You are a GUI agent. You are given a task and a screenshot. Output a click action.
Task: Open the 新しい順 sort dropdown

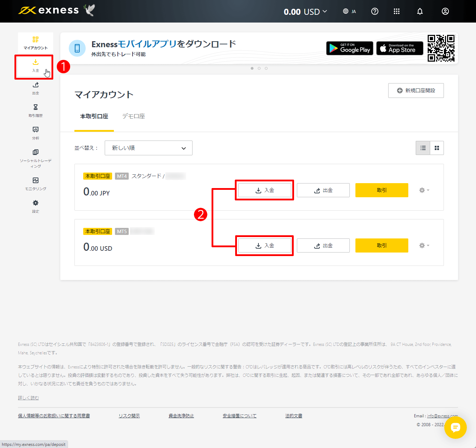(148, 148)
